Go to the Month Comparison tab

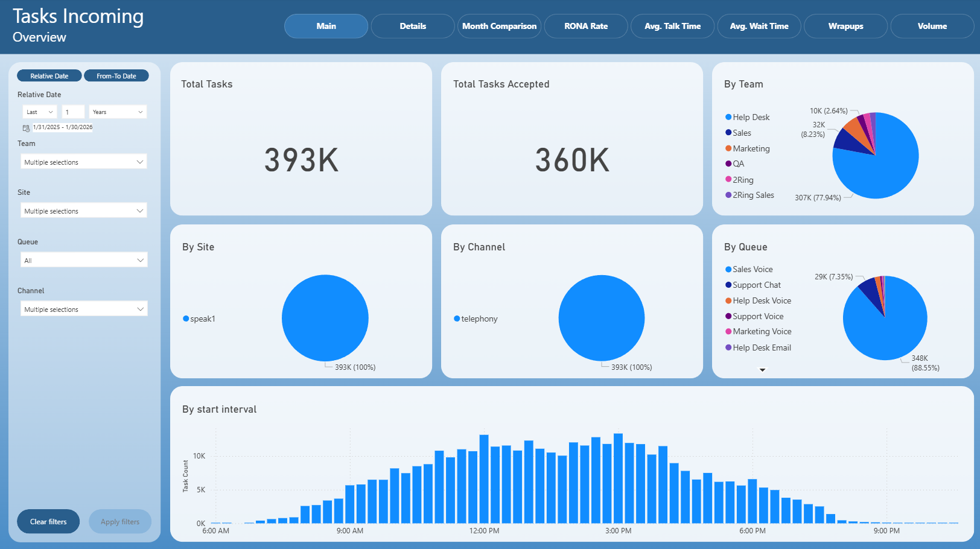(x=500, y=26)
